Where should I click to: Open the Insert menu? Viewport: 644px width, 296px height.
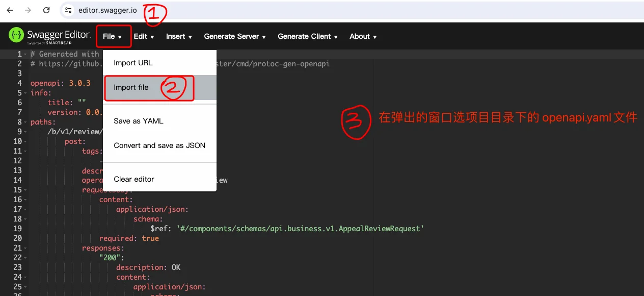click(x=178, y=36)
